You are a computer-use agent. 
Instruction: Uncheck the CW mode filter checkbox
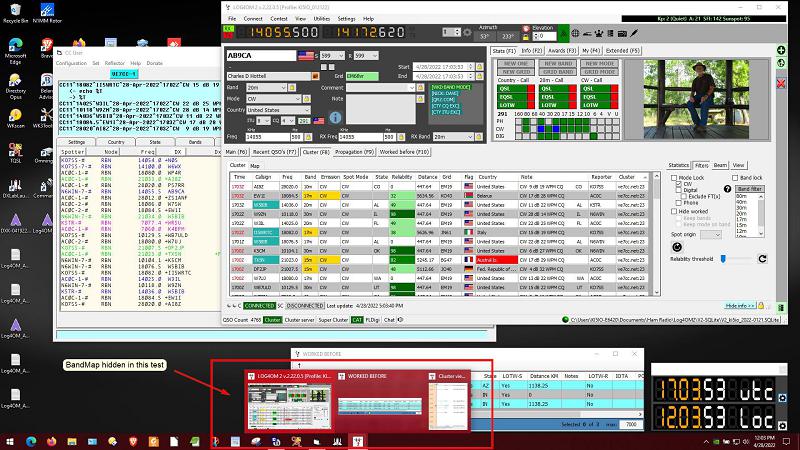[x=679, y=184]
